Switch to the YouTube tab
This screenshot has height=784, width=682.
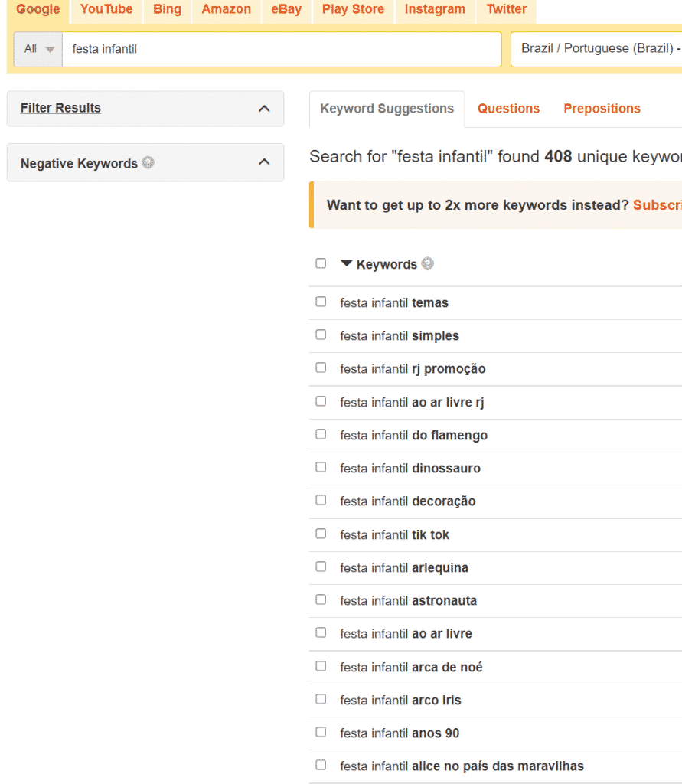point(106,10)
